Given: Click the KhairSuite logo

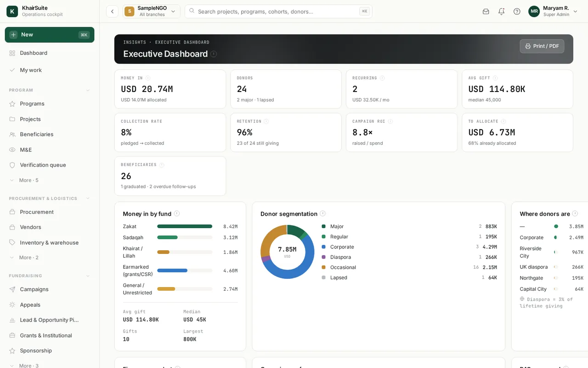Looking at the screenshot, I should coord(12,11).
